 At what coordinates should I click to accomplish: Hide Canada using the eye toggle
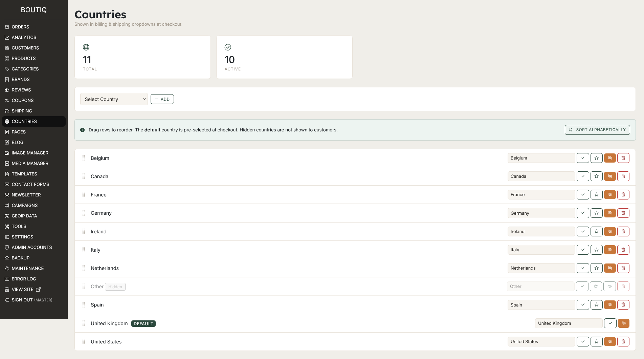(610, 176)
